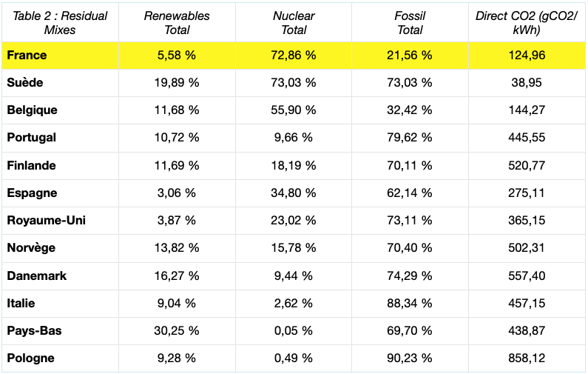
Task: Select Royaume-Uni's 73,11 % fossil cell
Action: pyautogui.click(x=410, y=220)
